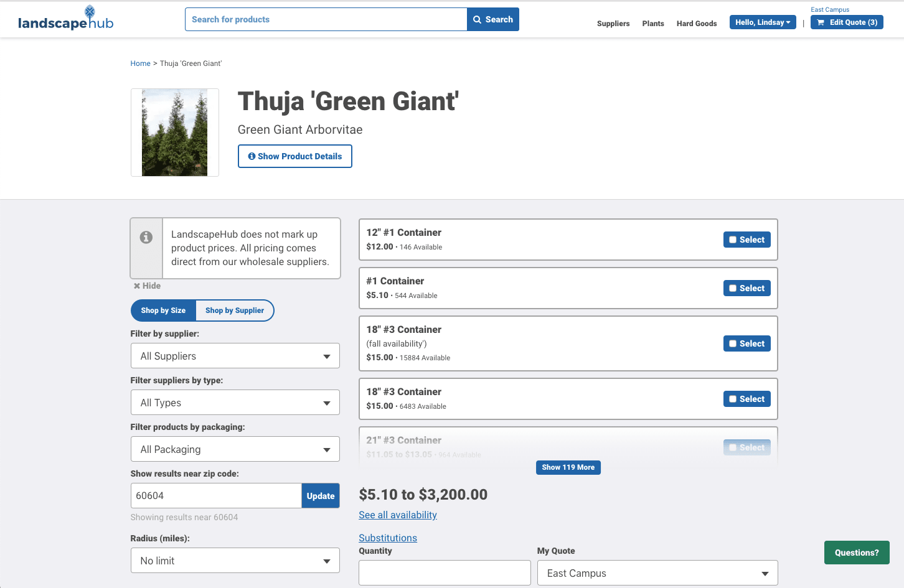This screenshot has height=588, width=904.
Task: Select the 18" #3 Container fall availability option
Action: coord(747,343)
